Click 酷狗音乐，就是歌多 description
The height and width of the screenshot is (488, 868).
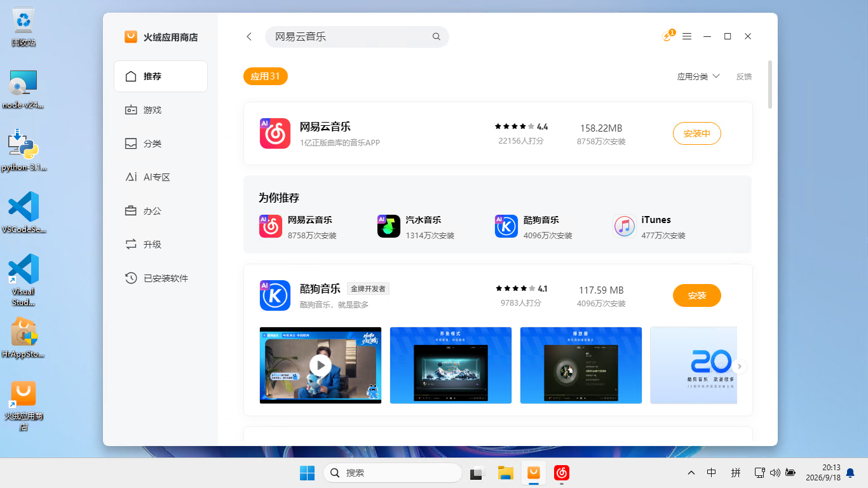[334, 304]
